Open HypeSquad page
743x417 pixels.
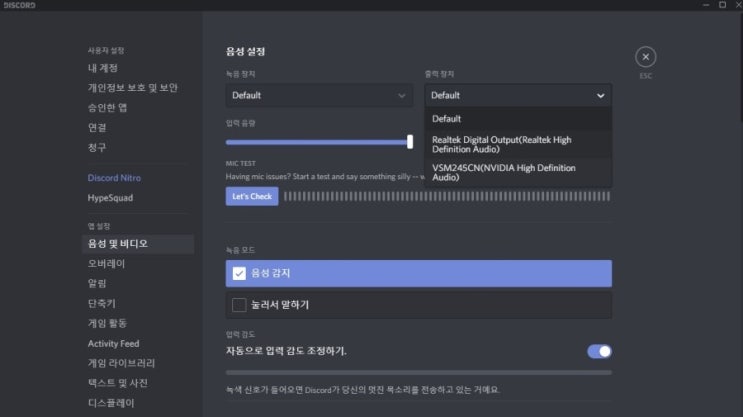pos(110,198)
